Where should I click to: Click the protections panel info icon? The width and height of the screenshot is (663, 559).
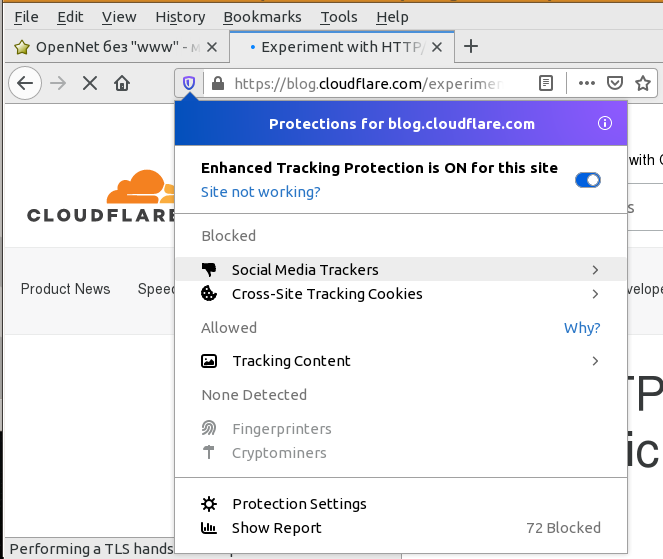[x=604, y=124]
